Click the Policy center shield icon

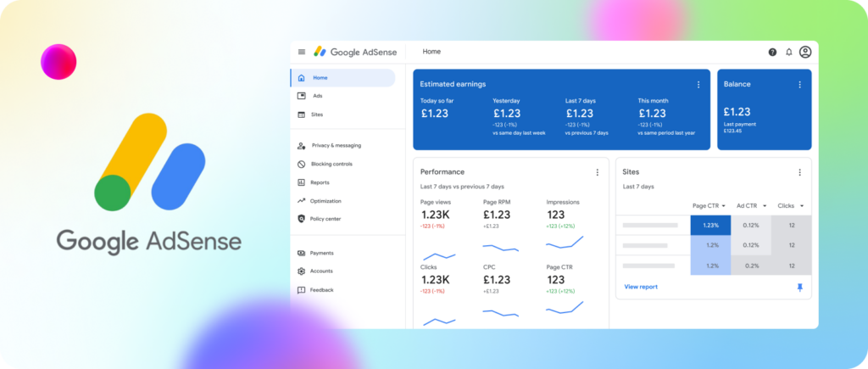click(x=301, y=219)
